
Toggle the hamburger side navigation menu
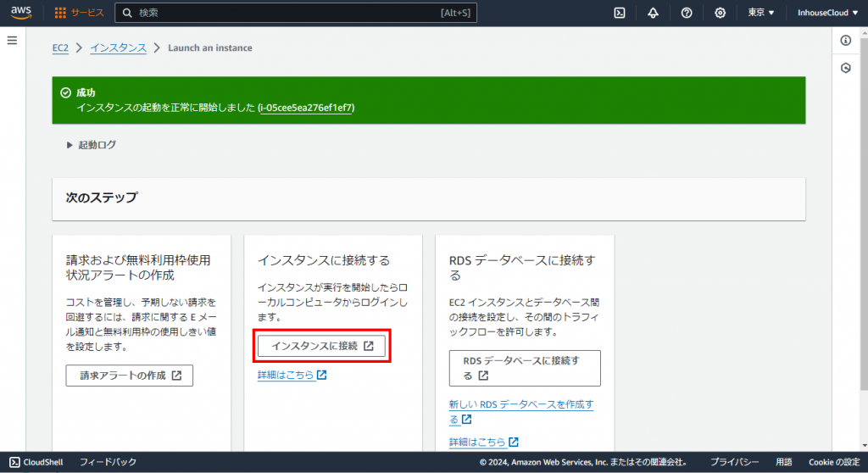coord(12,41)
